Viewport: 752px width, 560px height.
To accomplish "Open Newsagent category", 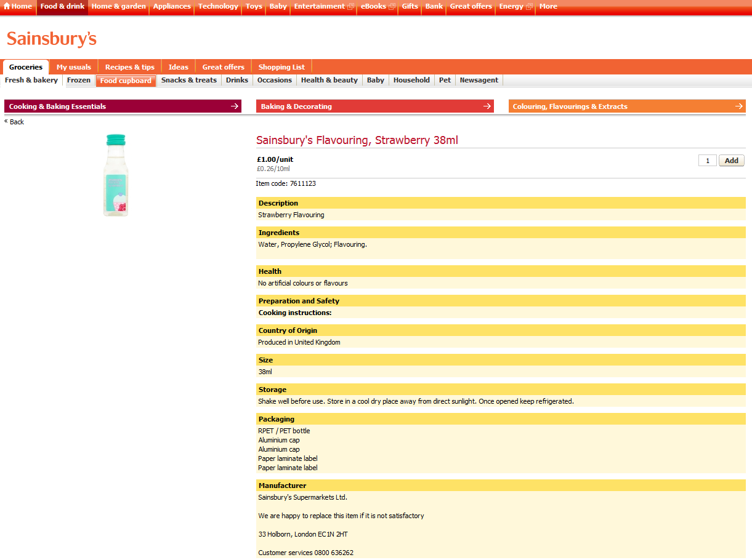I will pos(479,80).
